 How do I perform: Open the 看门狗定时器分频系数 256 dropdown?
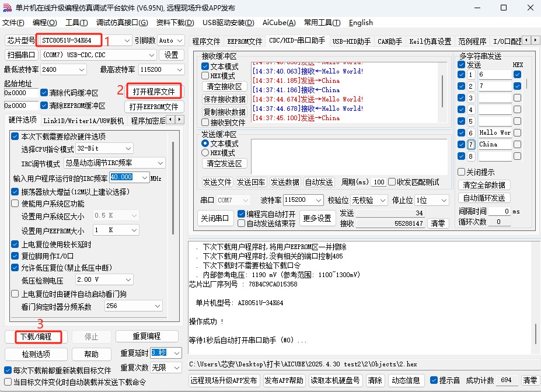coord(158,306)
